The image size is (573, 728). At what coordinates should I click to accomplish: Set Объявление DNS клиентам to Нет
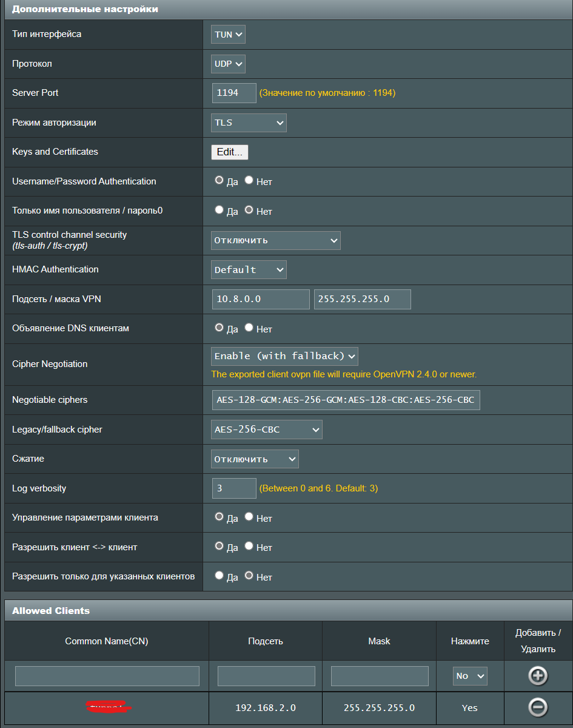[249, 328]
